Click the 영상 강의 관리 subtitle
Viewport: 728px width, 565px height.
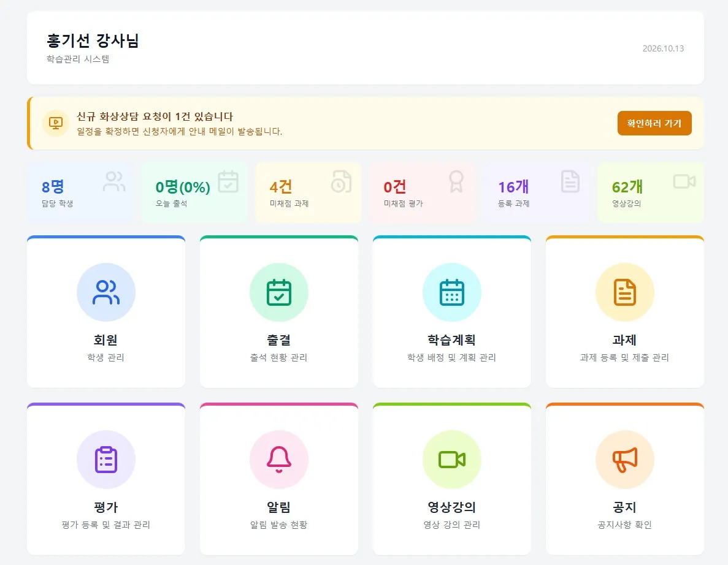coord(452,525)
